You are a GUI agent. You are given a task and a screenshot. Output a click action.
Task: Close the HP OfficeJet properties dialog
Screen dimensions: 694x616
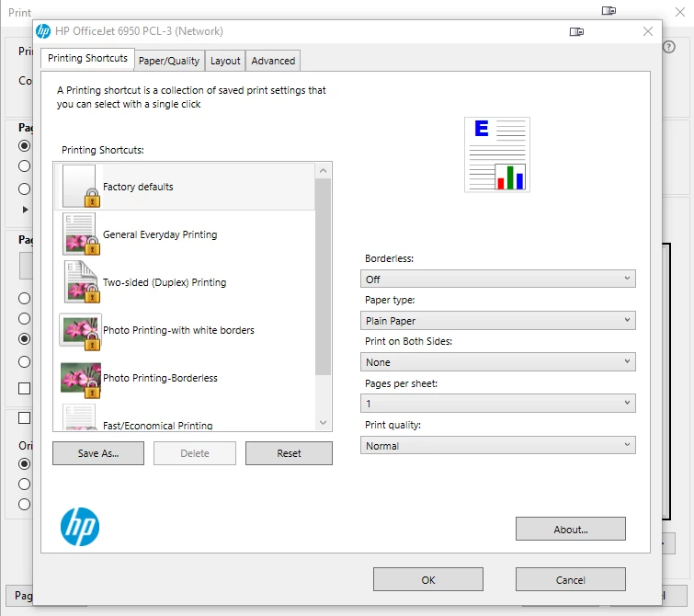tap(648, 31)
